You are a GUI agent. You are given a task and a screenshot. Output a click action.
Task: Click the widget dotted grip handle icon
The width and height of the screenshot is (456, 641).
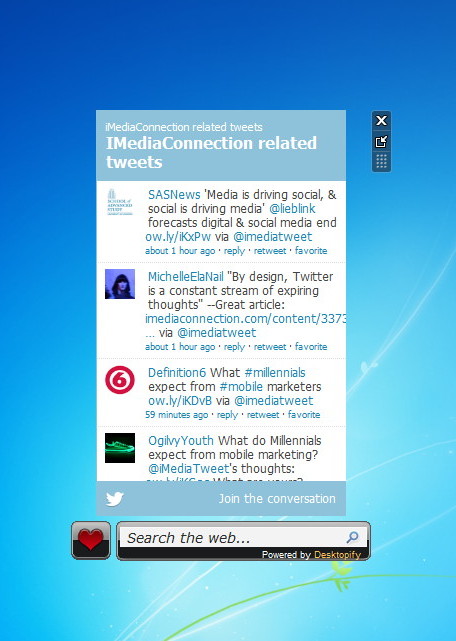(x=381, y=161)
